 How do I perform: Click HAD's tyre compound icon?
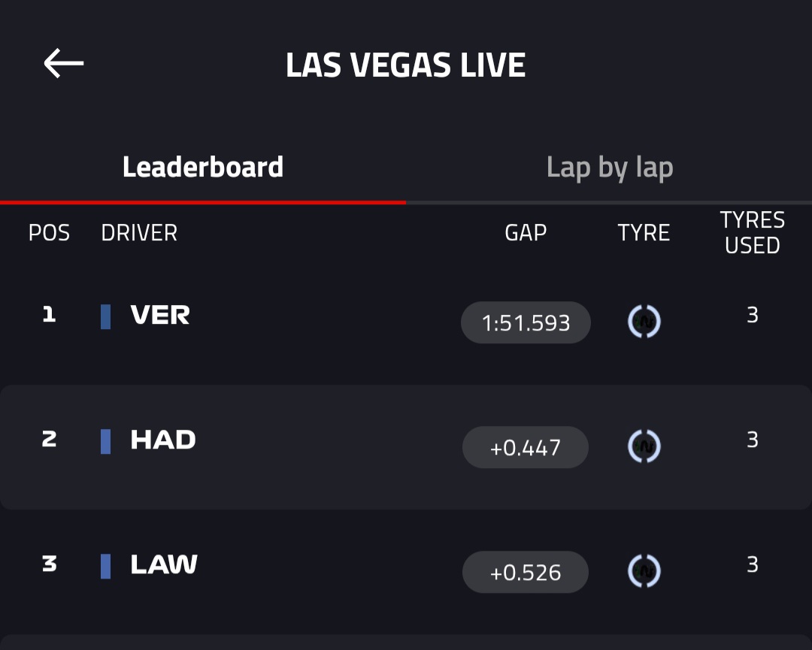[644, 447]
